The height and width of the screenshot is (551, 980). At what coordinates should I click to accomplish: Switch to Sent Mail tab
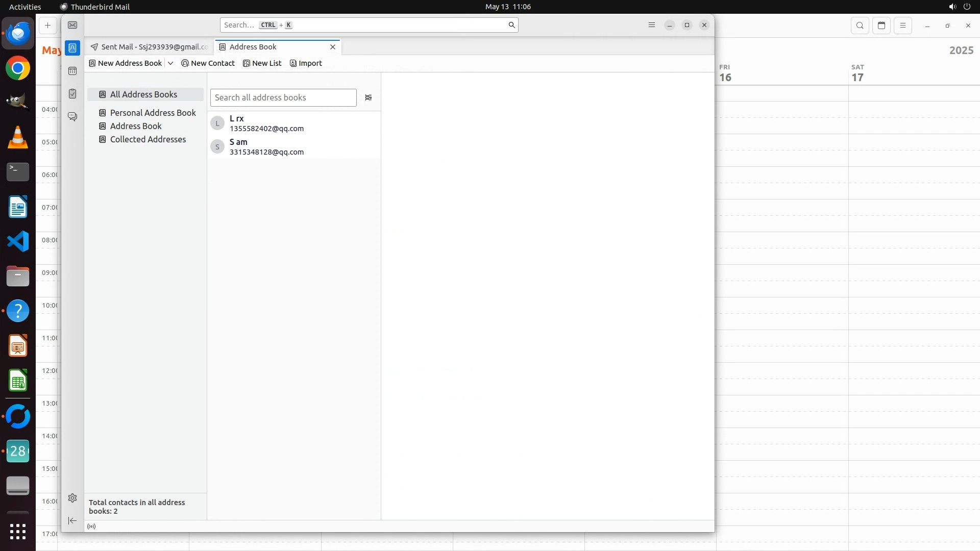pyautogui.click(x=149, y=47)
